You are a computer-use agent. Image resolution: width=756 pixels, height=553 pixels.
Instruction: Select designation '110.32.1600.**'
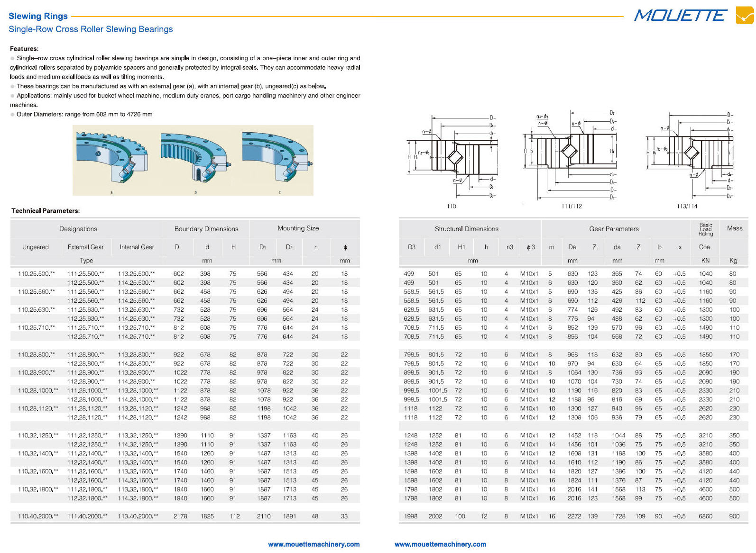[x=38, y=471]
